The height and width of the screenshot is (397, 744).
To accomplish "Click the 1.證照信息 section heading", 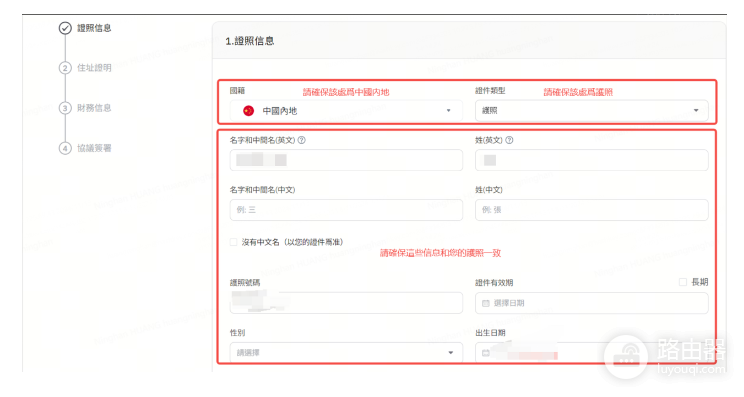I will [250, 41].
